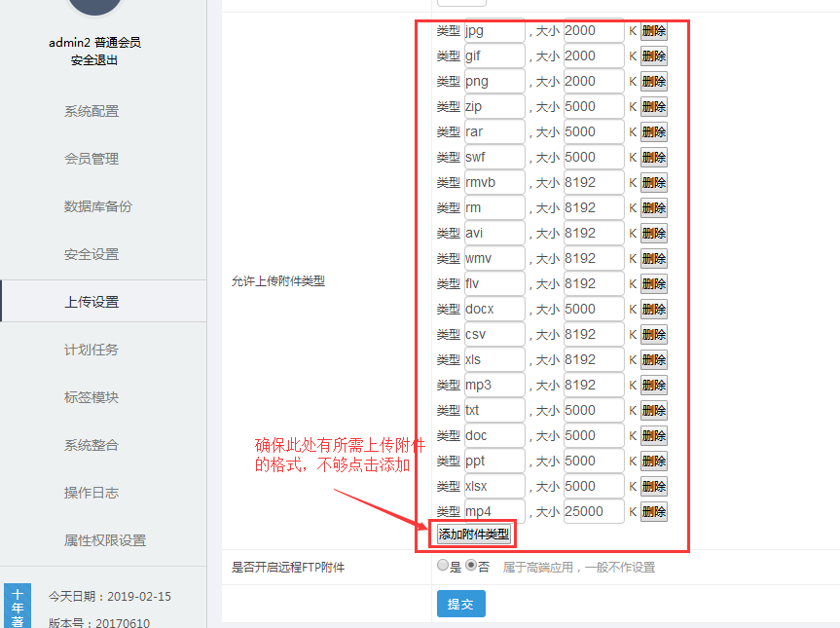The image size is (840, 628).
Task: Delete the rmvb attachment type row
Action: [x=653, y=182]
